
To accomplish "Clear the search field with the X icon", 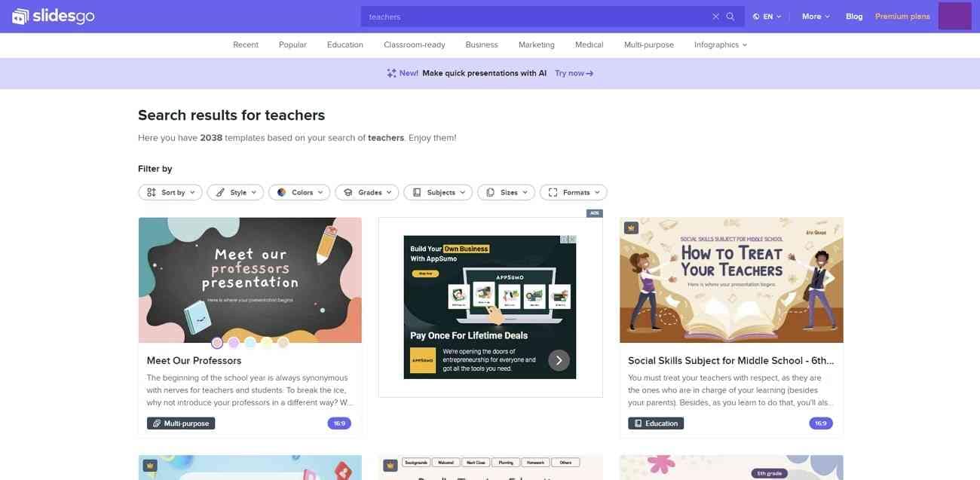I will 715,17.
